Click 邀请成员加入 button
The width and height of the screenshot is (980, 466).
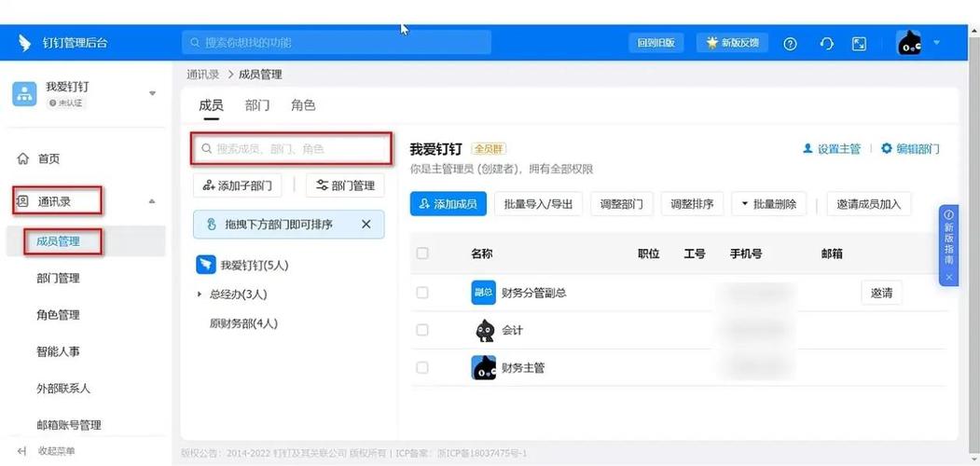(x=869, y=204)
